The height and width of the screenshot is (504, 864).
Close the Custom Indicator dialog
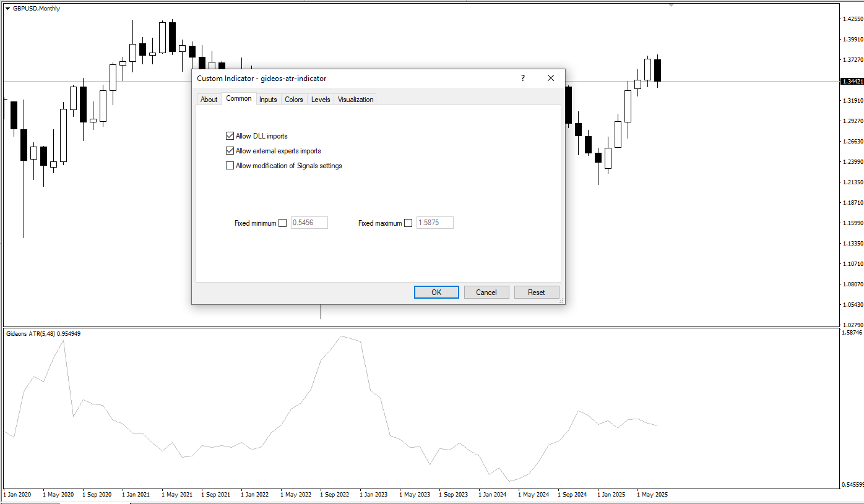(x=550, y=79)
